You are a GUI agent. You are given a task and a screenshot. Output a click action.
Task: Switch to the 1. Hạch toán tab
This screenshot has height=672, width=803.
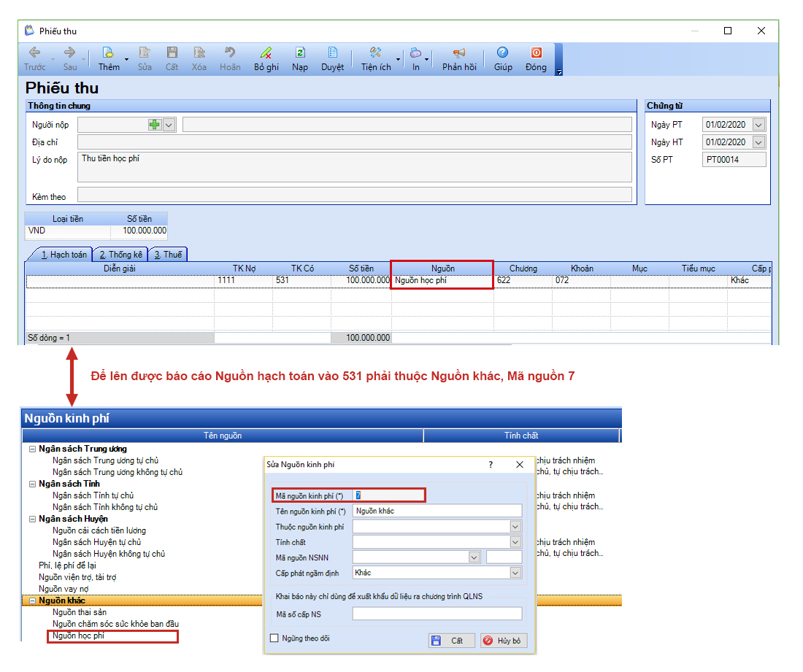point(64,255)
